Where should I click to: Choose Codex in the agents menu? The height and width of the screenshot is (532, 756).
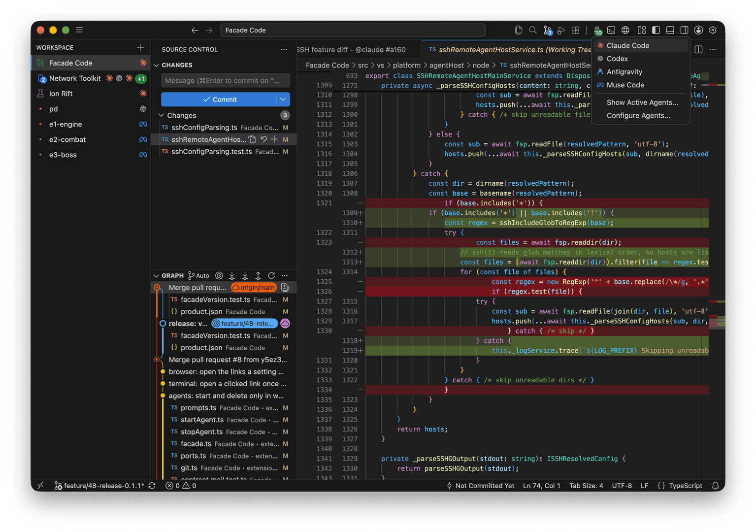pos(641,59)
